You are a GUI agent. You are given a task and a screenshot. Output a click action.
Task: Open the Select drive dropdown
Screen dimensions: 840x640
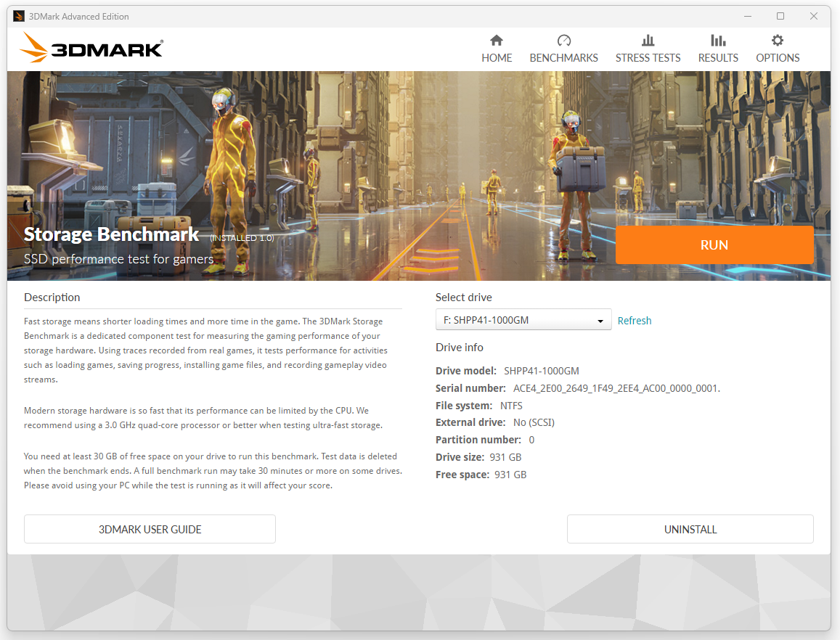523,320
